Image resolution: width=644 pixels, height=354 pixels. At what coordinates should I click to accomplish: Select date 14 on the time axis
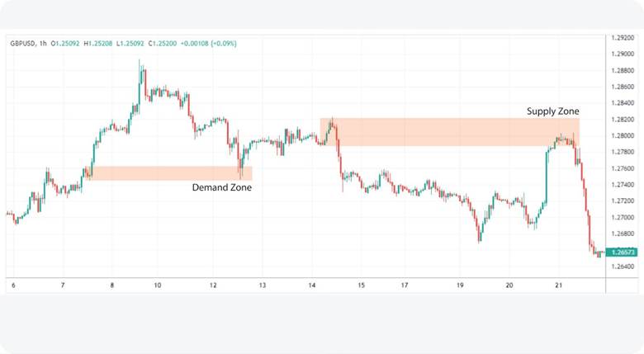312,285
